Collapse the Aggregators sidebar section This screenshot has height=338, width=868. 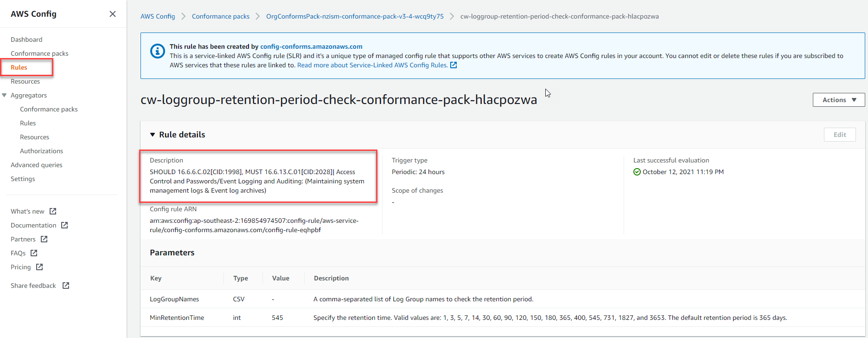(x=5, y=95)
